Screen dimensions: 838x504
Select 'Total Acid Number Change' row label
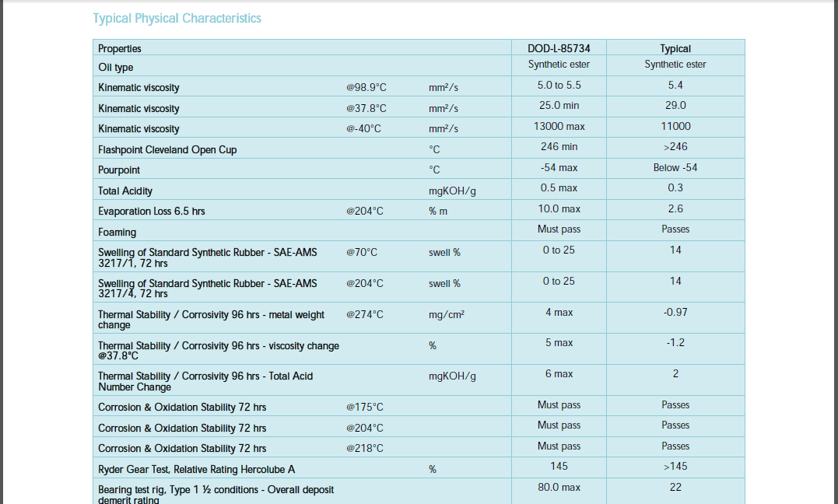(205, 382)
